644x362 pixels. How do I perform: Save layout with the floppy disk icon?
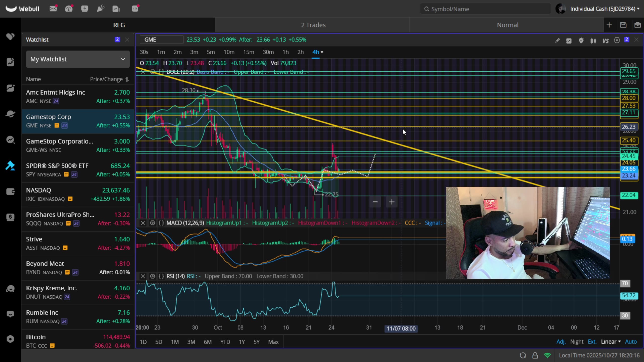623,25
